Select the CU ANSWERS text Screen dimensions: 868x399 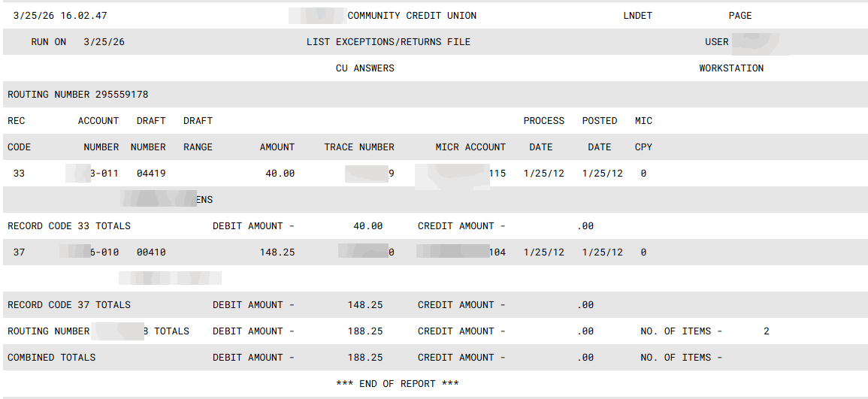[x=364, y=68]
